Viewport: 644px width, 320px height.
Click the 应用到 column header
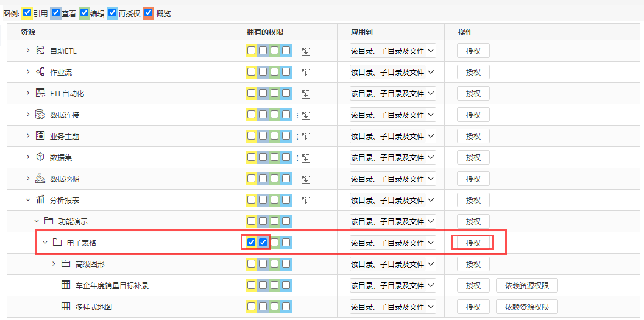click(361, 32)
